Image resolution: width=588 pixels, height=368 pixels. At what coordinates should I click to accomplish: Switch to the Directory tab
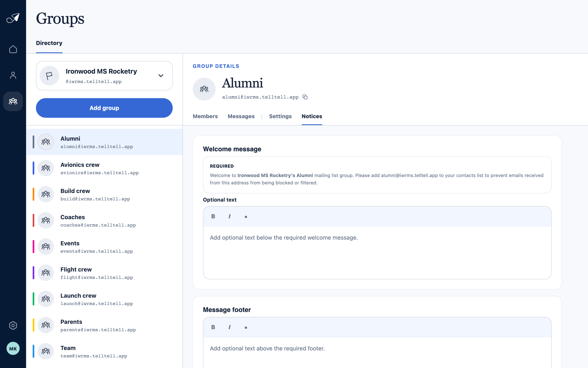pos(49,43)
